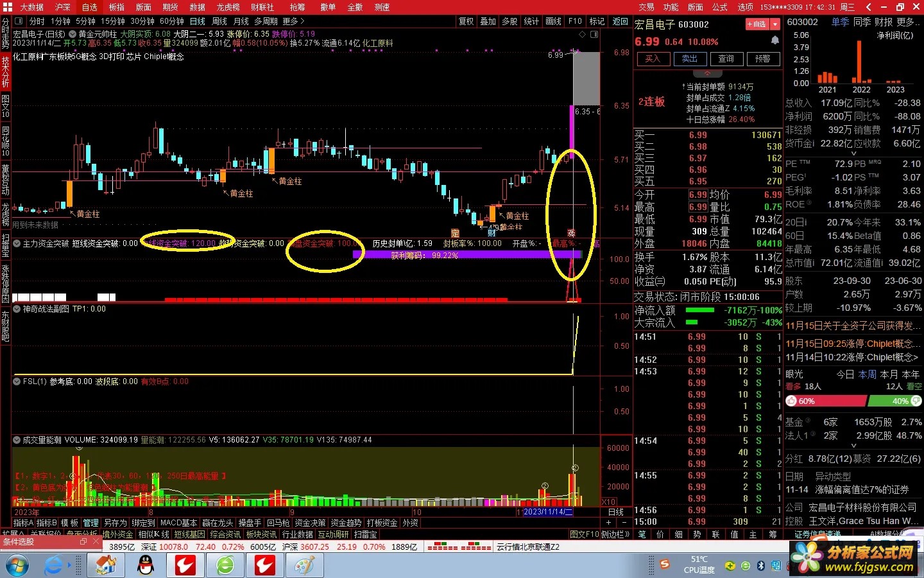Click the Bluetooth tray icon

(761, 566)
